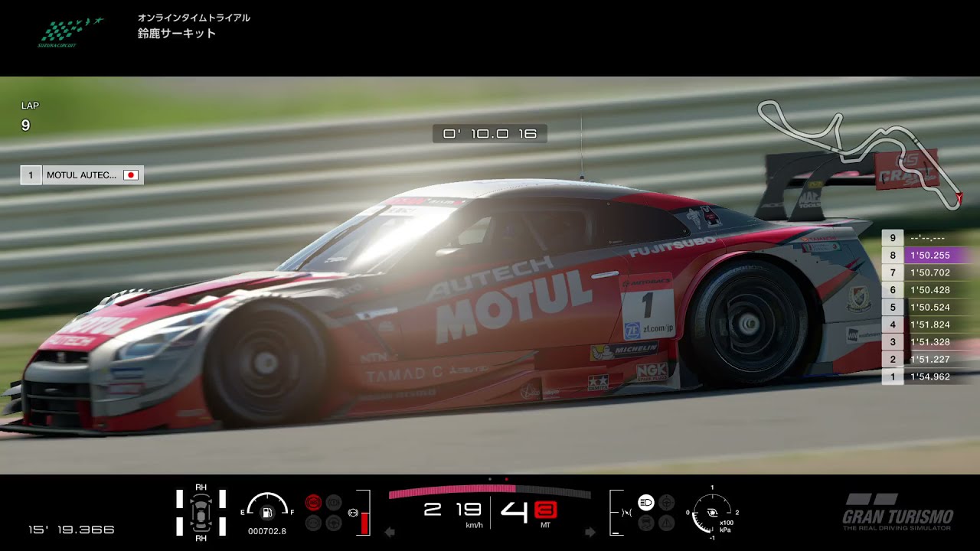Screen dimensions: 980x551
Task: Click the lit red warning indicator
Action: point(312,503)
